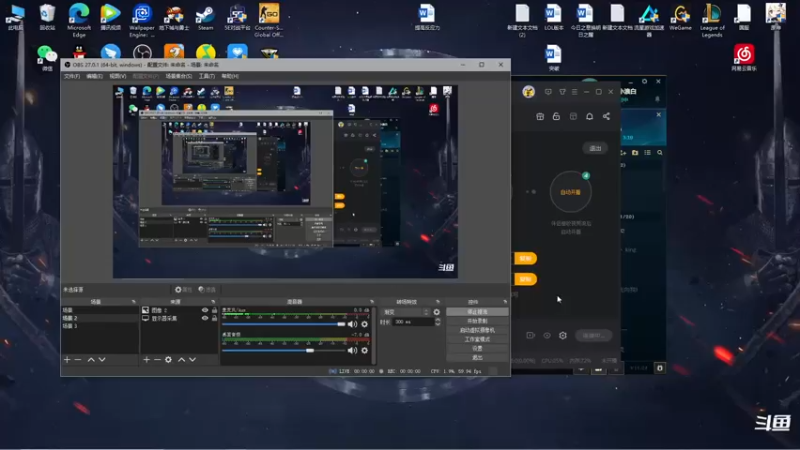Open the 渐变 transition dropdown
Viewport: 800px width, 450px height.
point(406,312)
